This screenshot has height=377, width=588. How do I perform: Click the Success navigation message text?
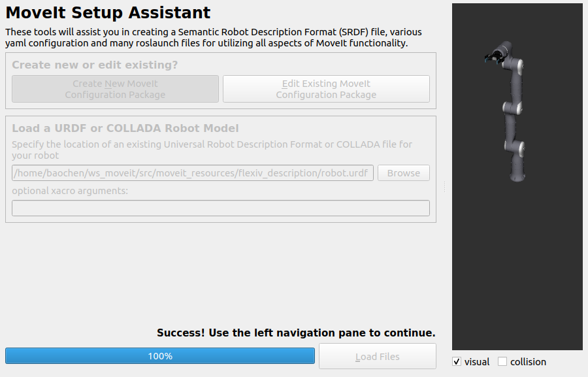(296, 333)
